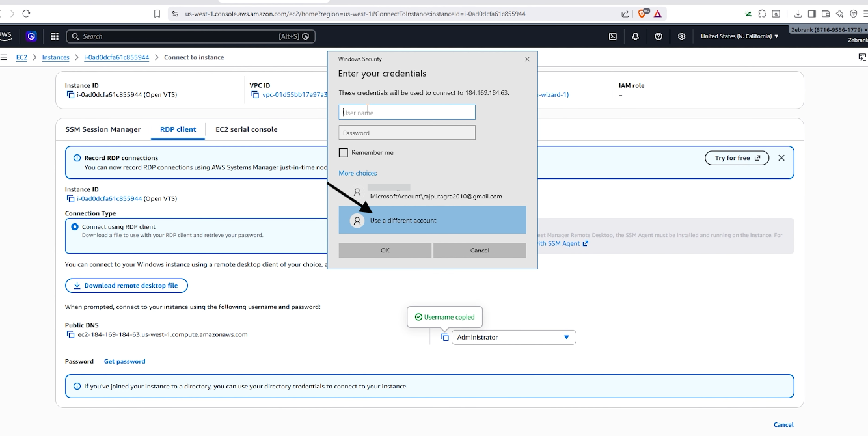Viewport: 868px width, 436px height.
Task: Click More choices link in dialog
Action: [x=358, y=174]
